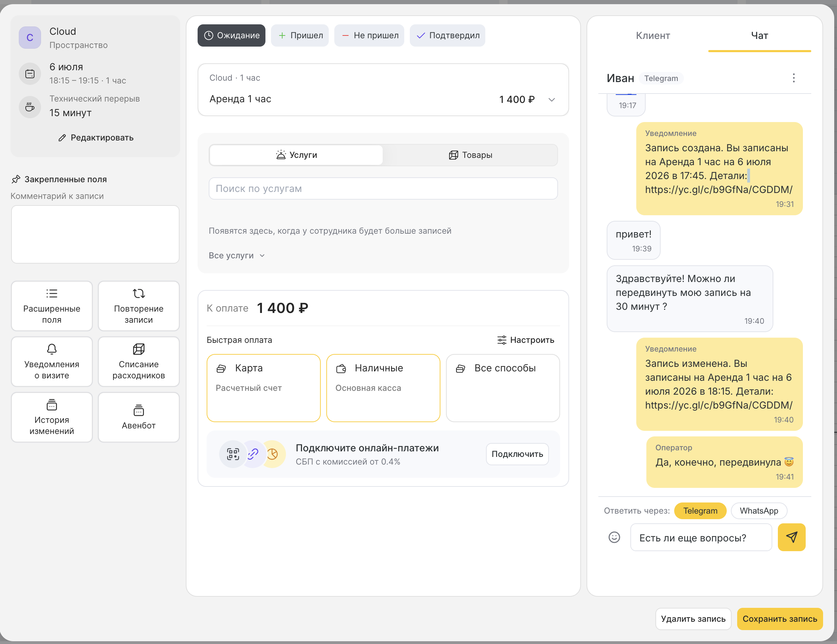Screen dimensions: 837x644
Task: Click Настроить quick payment settings
Action: click(x=525, y=340)
